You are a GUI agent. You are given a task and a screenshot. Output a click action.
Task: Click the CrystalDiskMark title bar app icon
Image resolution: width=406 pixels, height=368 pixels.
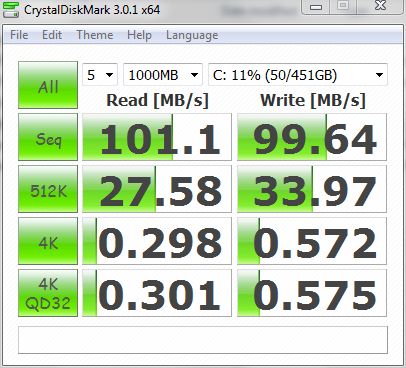[10, 10]
